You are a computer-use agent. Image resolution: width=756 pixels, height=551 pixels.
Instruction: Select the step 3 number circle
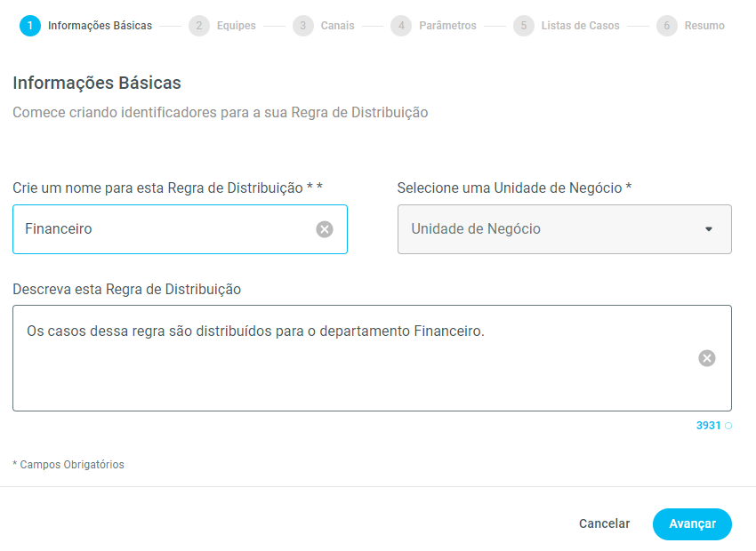303,26
